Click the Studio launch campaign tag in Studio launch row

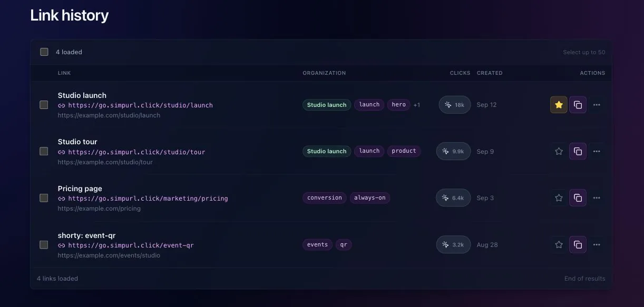coord(327,105)
